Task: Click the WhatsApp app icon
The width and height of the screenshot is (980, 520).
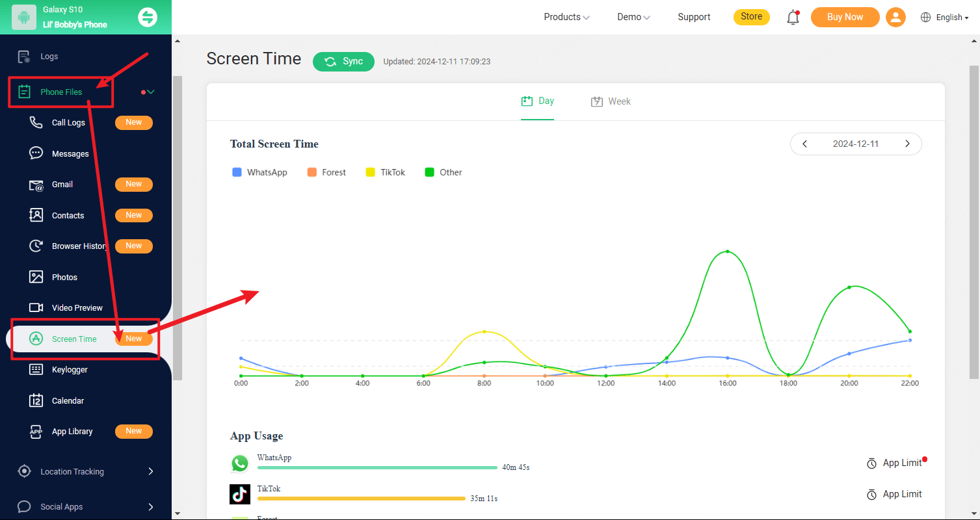Action: coord(240,463)
